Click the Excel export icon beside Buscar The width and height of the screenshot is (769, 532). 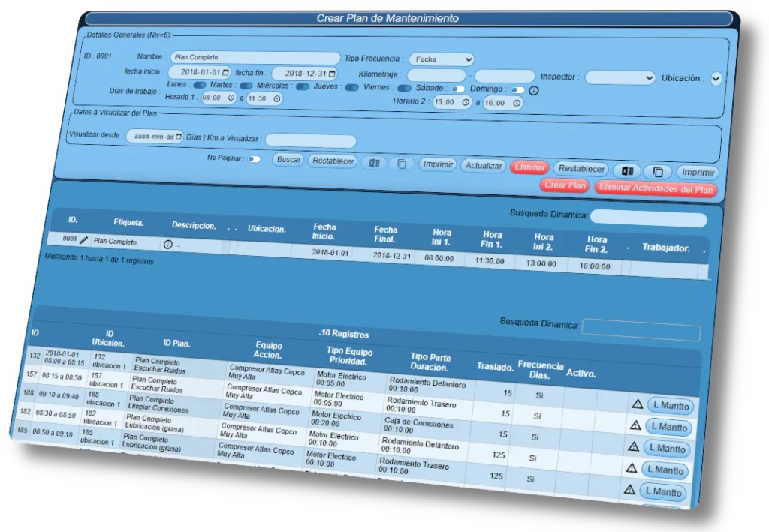(x=373, y=162)
